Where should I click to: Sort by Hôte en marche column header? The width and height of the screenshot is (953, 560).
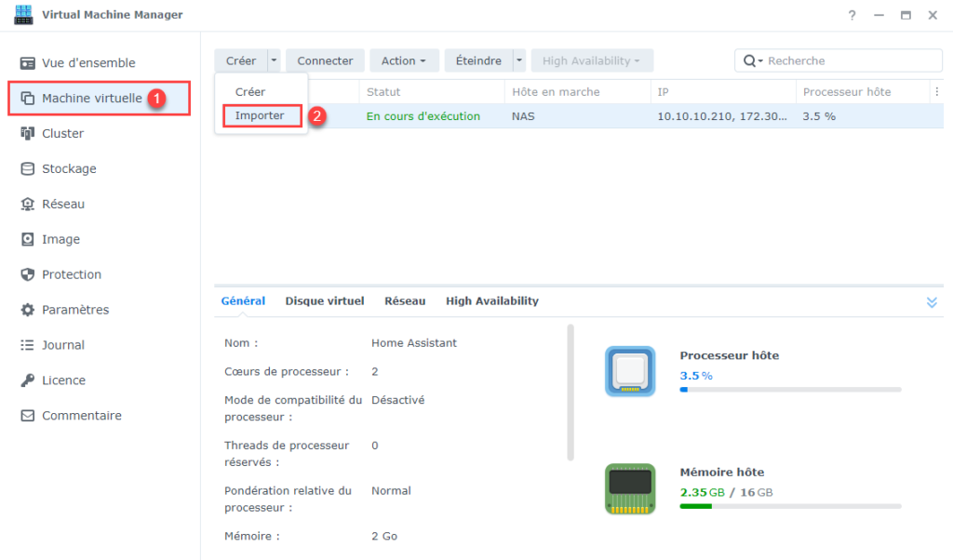click(577, 92)
